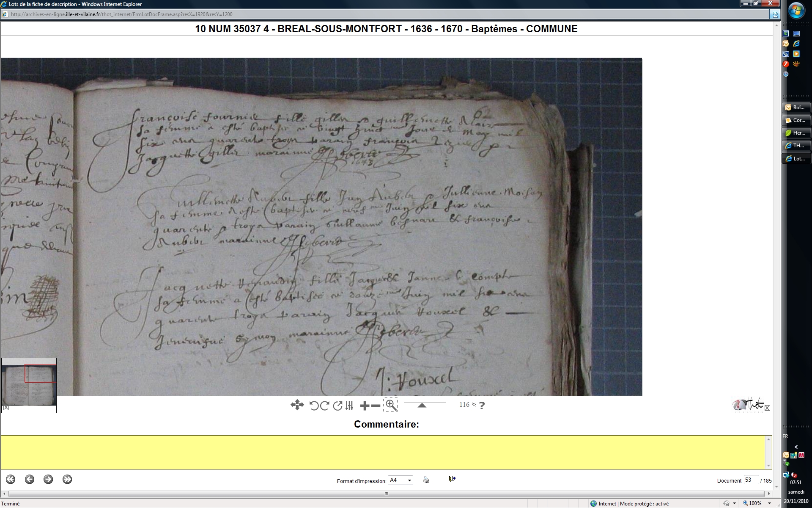This screenshot has height=508, width=812.
Task: Click the zoom level slider handle
Action: (x=422, y=405)
